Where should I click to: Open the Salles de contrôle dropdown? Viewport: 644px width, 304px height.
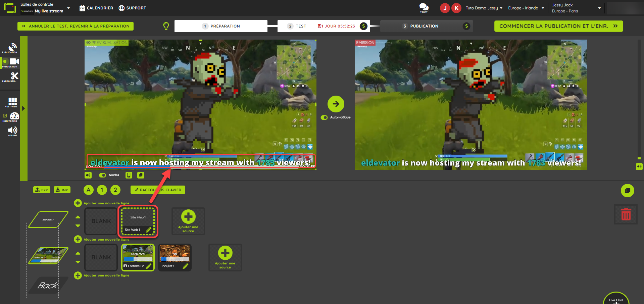point(45,8)
